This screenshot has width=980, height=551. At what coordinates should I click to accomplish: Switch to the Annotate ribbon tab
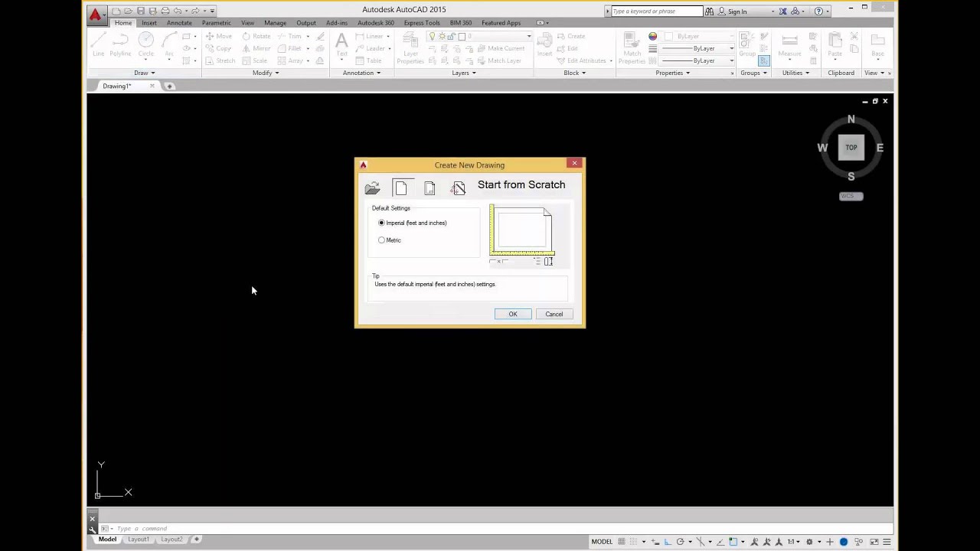(x=179, y=23)
